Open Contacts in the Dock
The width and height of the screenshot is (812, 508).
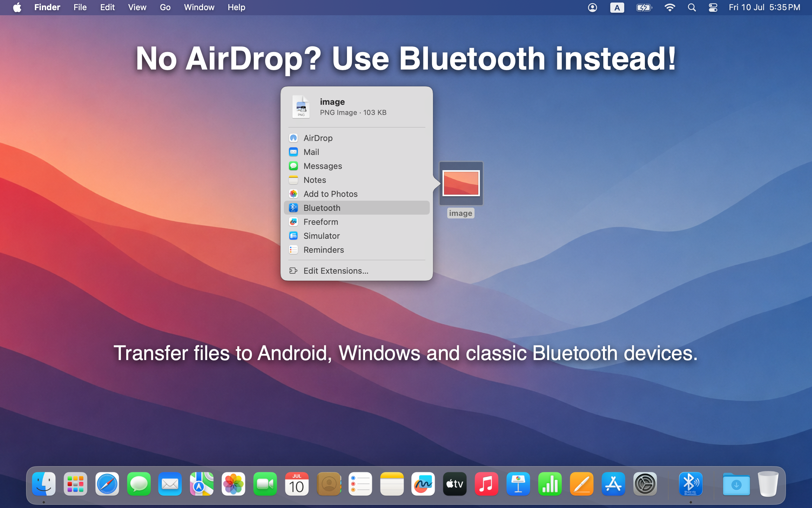[x=329, y=484]
